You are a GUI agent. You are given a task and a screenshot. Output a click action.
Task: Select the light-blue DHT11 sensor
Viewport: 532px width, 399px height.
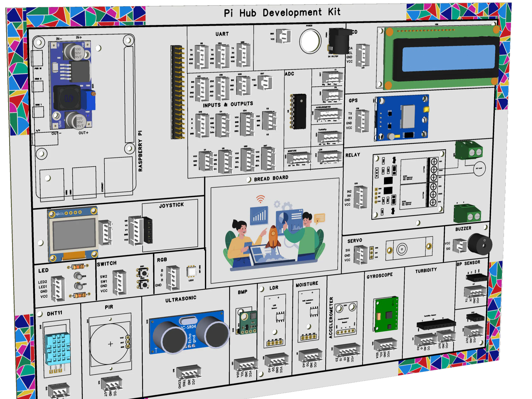click(x=58, y=349)
